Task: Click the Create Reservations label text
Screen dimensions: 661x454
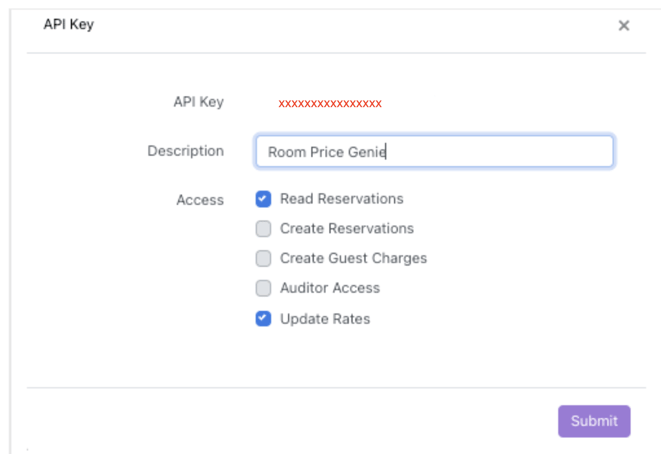Action: pos(346,229)
